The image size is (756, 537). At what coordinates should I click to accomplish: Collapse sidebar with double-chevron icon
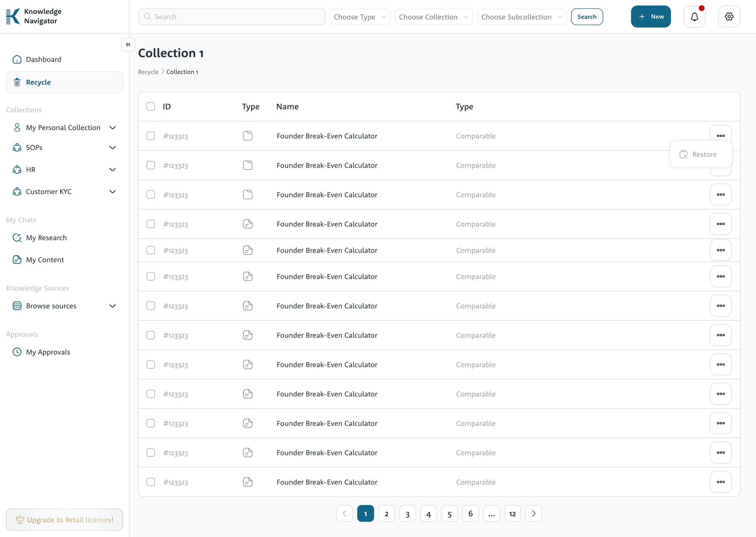128,44
